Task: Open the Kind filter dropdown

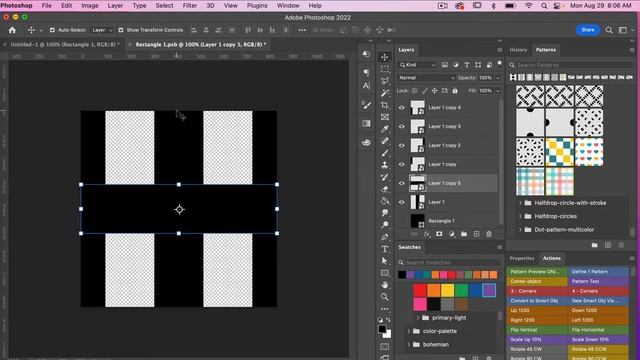Action: tap(418, 65)
